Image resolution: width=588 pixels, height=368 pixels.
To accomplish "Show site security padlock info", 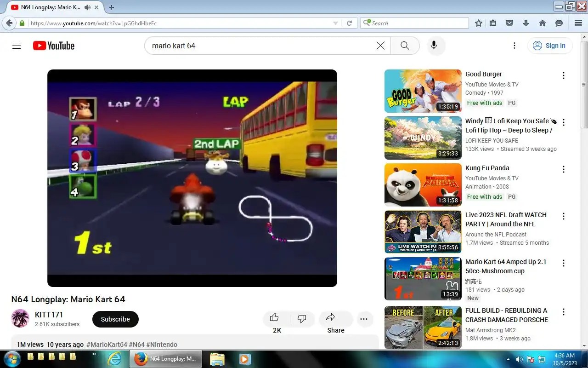I will pyautogui.click(x=22, y=23).
